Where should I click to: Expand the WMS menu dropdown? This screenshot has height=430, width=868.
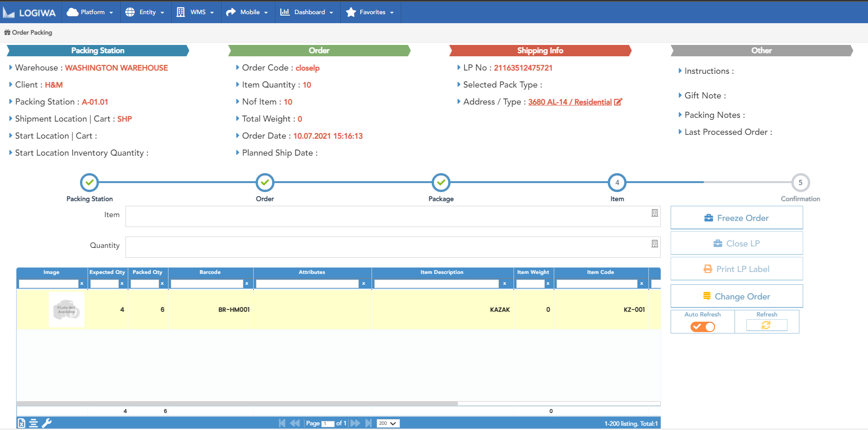coord(195,12)
